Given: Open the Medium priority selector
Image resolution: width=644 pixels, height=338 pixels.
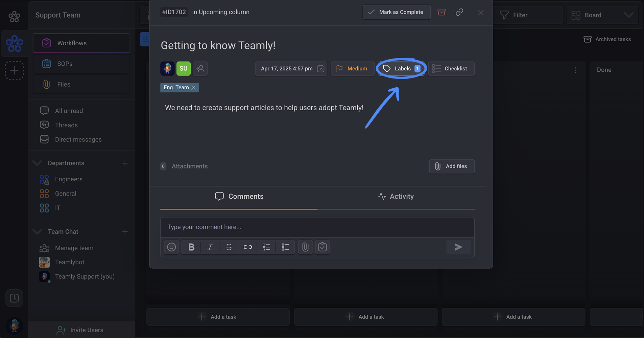Looking at the screenshot, I should point(353,69).
